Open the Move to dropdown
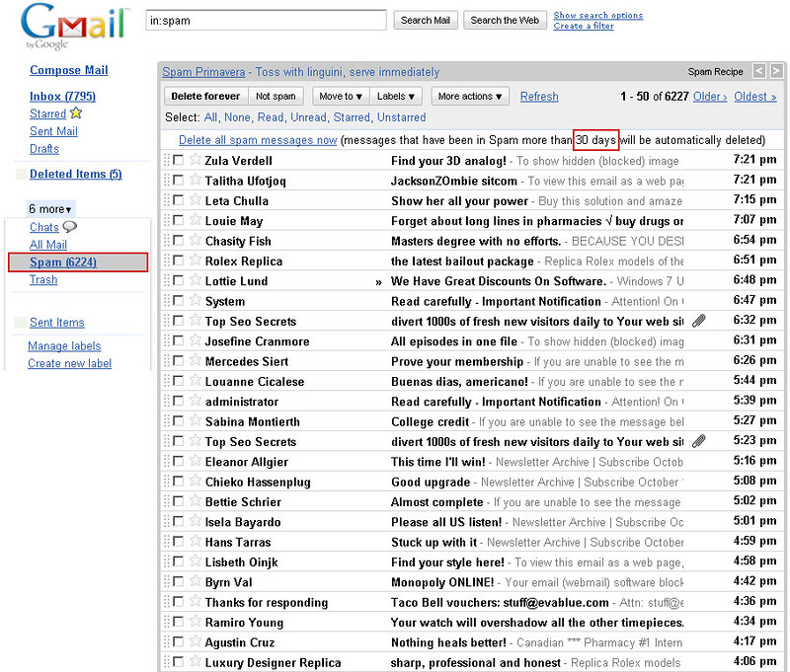The height and width of the screenshot is (672, 790). click(339, 96)
